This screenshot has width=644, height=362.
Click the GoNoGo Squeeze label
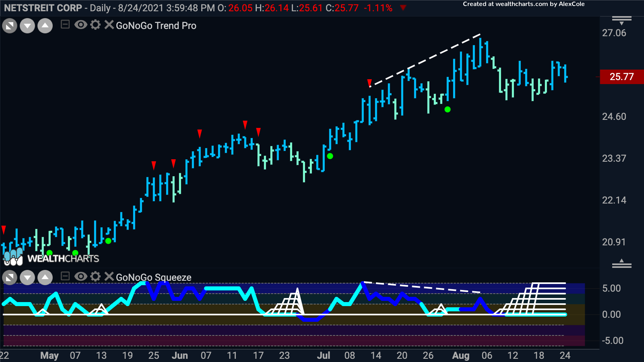[x=154, y=278]
